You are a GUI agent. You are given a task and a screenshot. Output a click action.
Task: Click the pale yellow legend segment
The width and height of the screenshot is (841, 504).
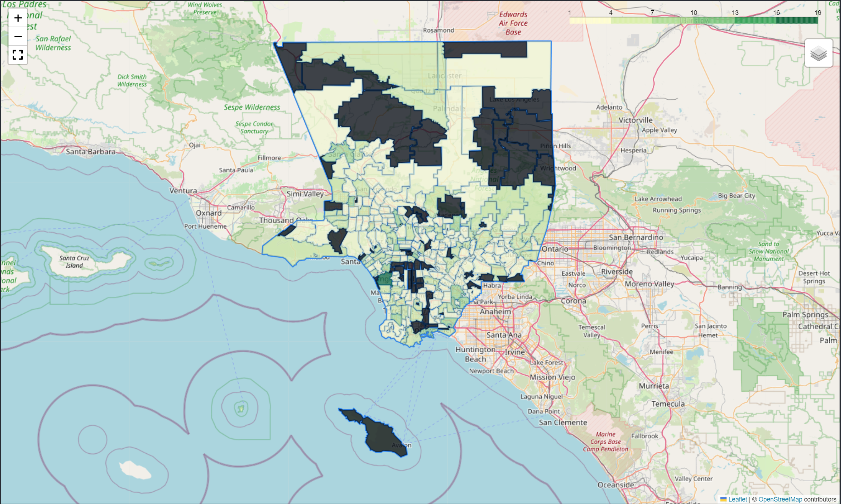click(x=590, y=21)
